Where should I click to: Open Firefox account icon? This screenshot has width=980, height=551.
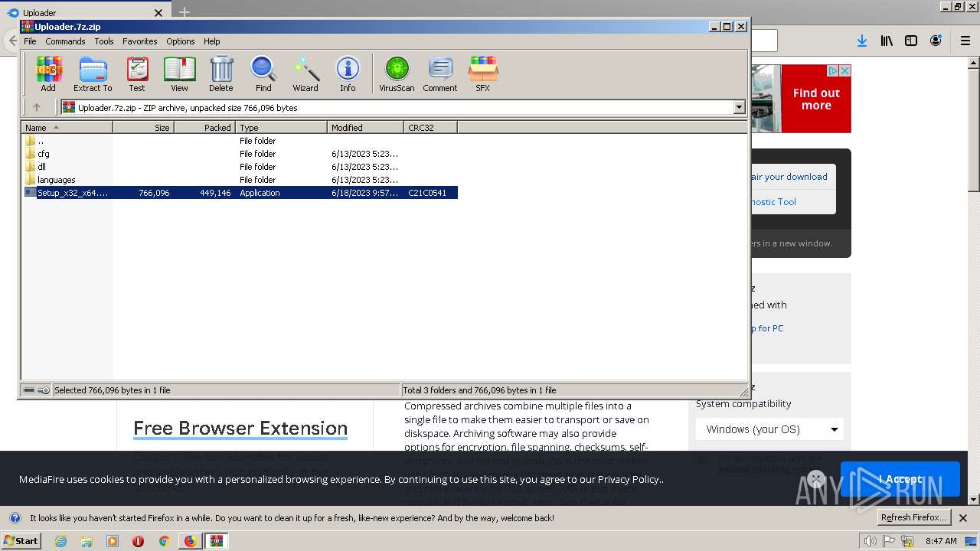936,41
